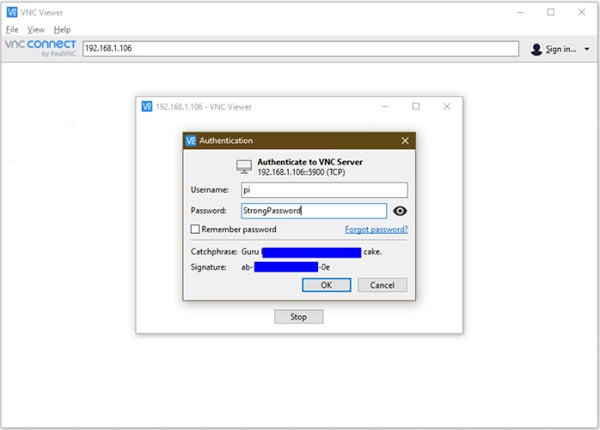Screen dimensions: 600x430
Task: Close the main VNC Viewer window
Action: point(582,12)
